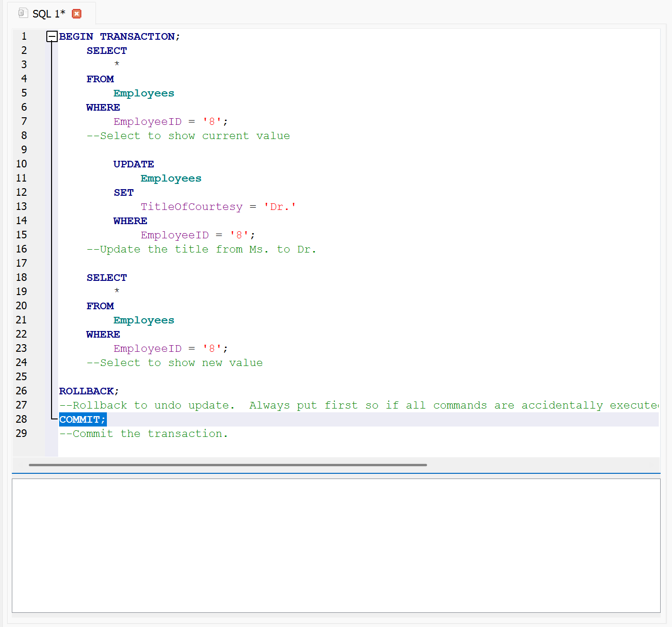
Task: Click the 'Update the title from Ms. to Dr.' comment
Action: (201, 249)
